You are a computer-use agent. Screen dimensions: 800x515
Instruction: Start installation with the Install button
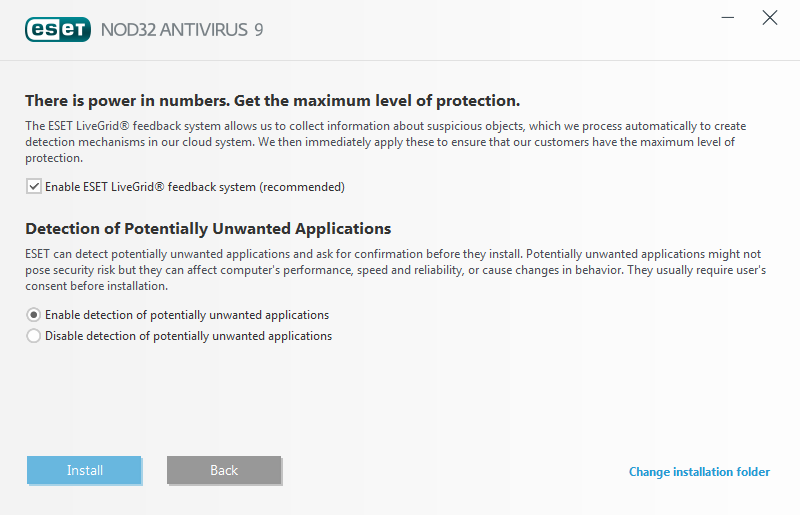click(84, 470)
